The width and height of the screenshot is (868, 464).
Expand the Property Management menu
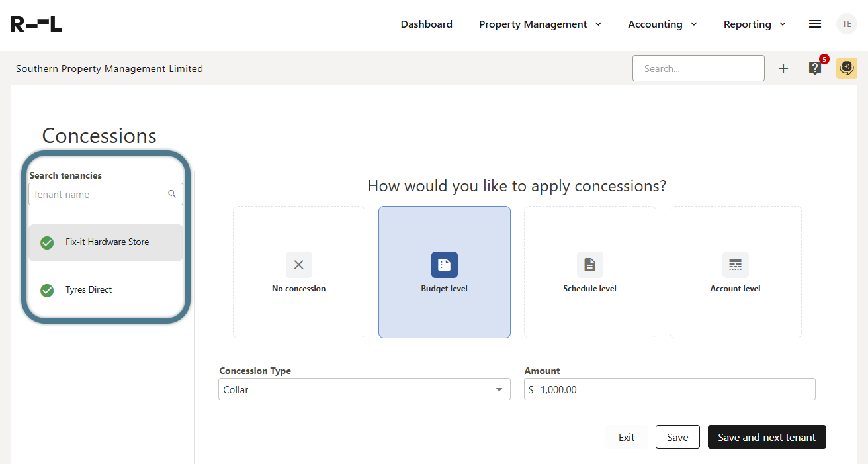click(x=540, y=24)
